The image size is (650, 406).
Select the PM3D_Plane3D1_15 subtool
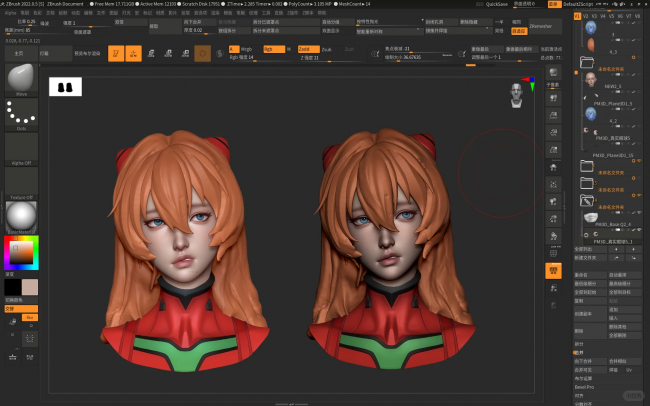(x=613, y=155)
